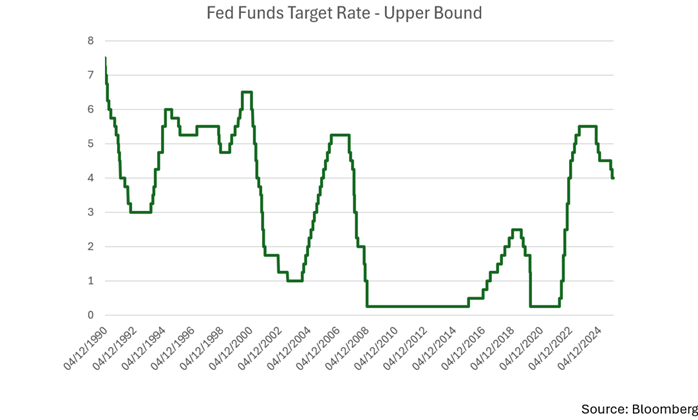698x420 pixels.
Task: Click the 6.5 rate peak near 2000
Action: click(x=246, y=92)
